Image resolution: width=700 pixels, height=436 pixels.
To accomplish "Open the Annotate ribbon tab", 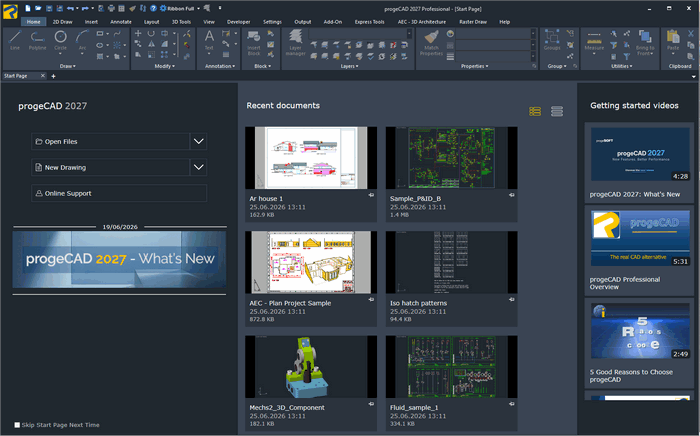I will [x=121, y=22].
